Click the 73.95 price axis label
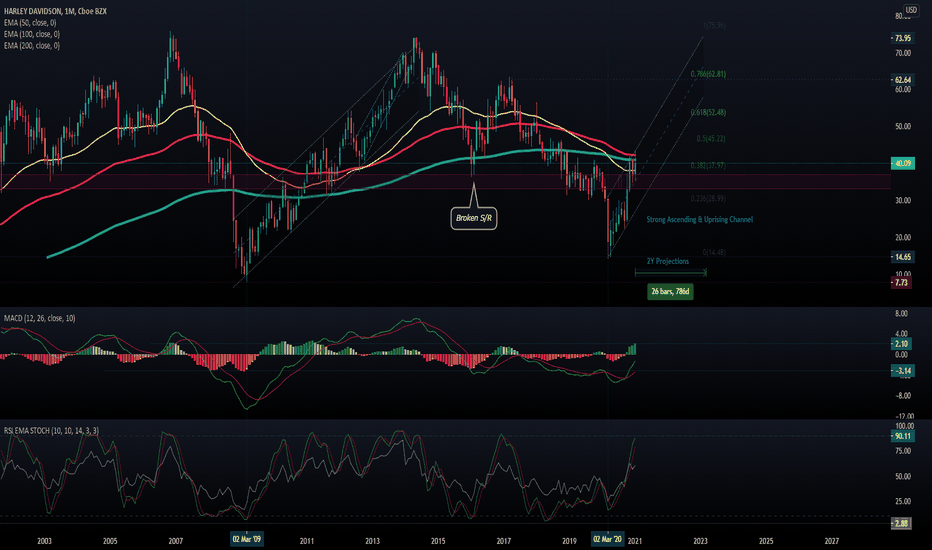This screenshot has width=932, height=550. click(902, 38)
